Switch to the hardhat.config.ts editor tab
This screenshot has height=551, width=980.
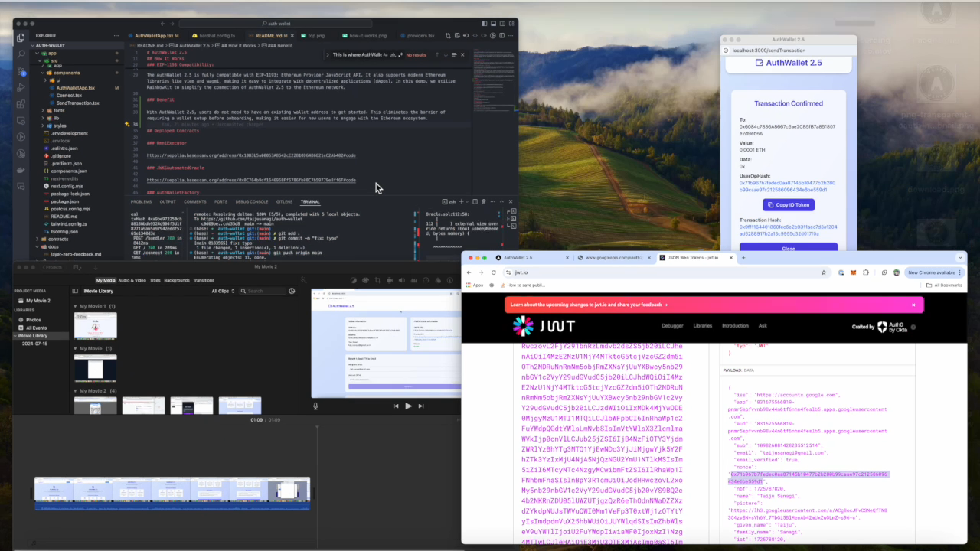point(217,35)
